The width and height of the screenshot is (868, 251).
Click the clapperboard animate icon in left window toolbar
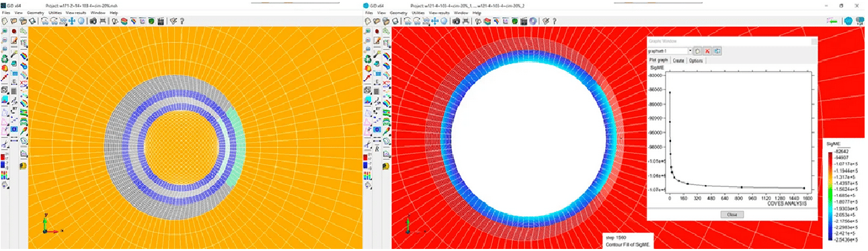point(161,21)
